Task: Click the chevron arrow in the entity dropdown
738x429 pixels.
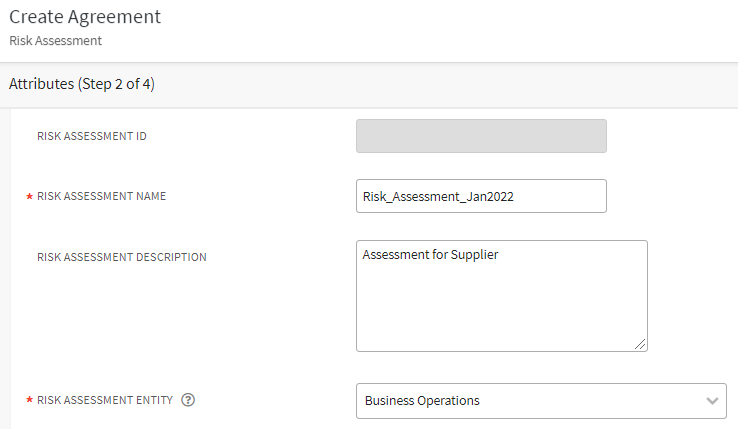Action: [x=712, y=401]
